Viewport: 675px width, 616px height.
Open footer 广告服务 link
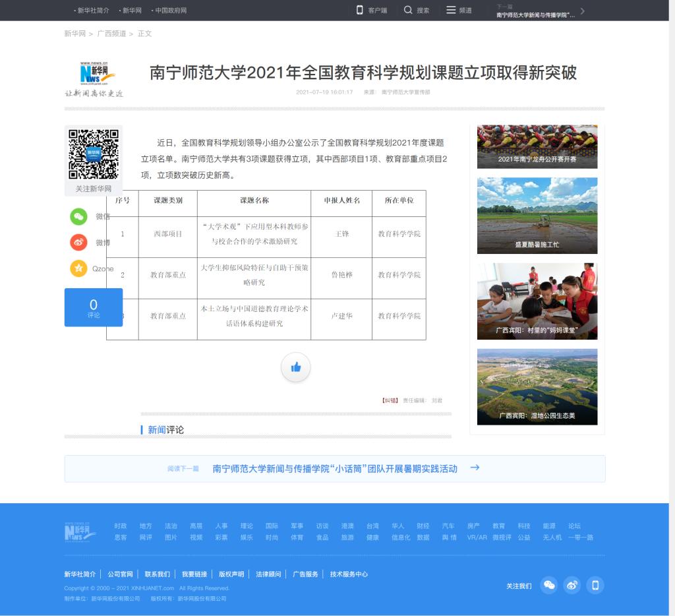[x=305, y=574]
